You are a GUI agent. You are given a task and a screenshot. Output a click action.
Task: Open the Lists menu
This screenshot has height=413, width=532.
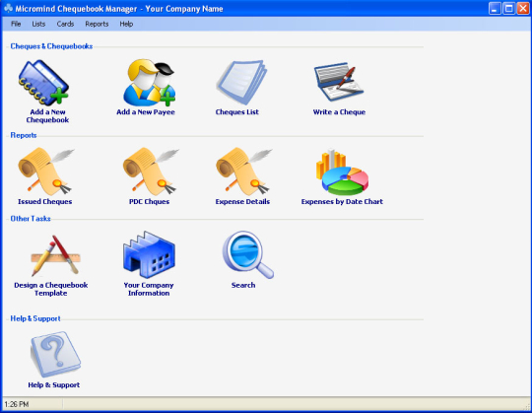(38, 24)
